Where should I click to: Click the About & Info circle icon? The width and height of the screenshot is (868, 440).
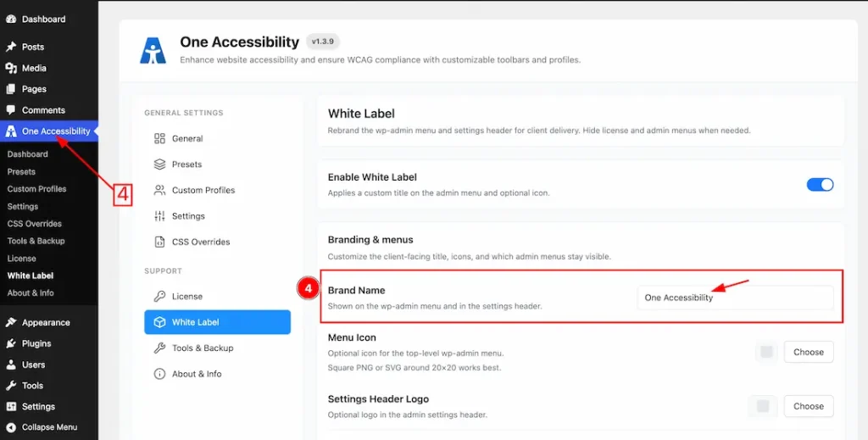(x=159, y=374)
